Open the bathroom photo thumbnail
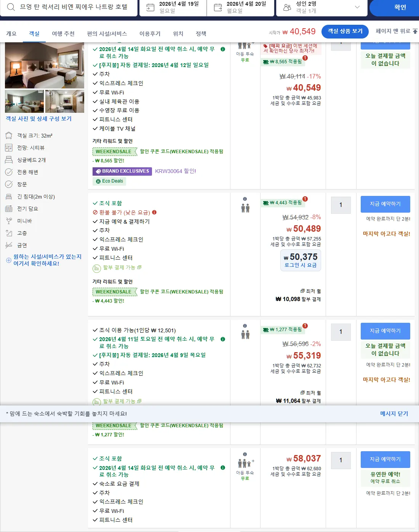Screen dimensions: 419x532 pyautogui.click(x=65, y=101)
